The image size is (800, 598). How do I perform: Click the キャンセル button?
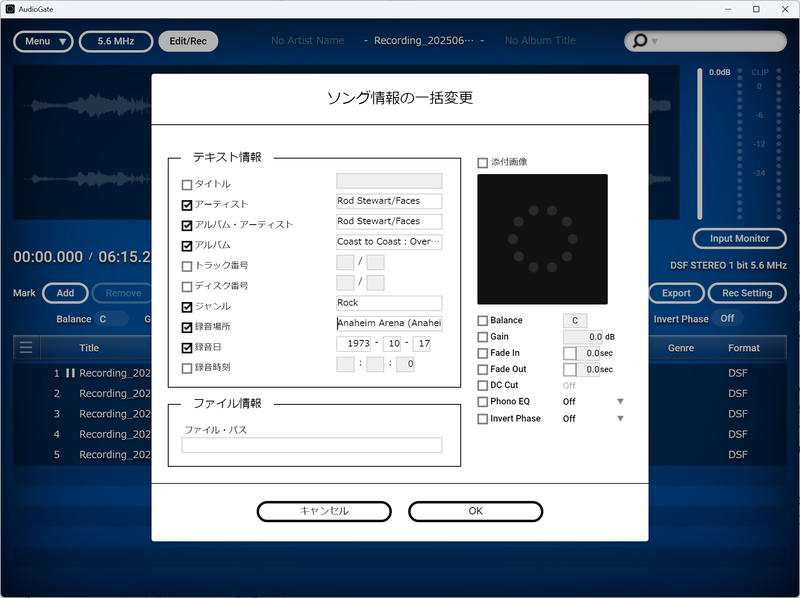323,510
